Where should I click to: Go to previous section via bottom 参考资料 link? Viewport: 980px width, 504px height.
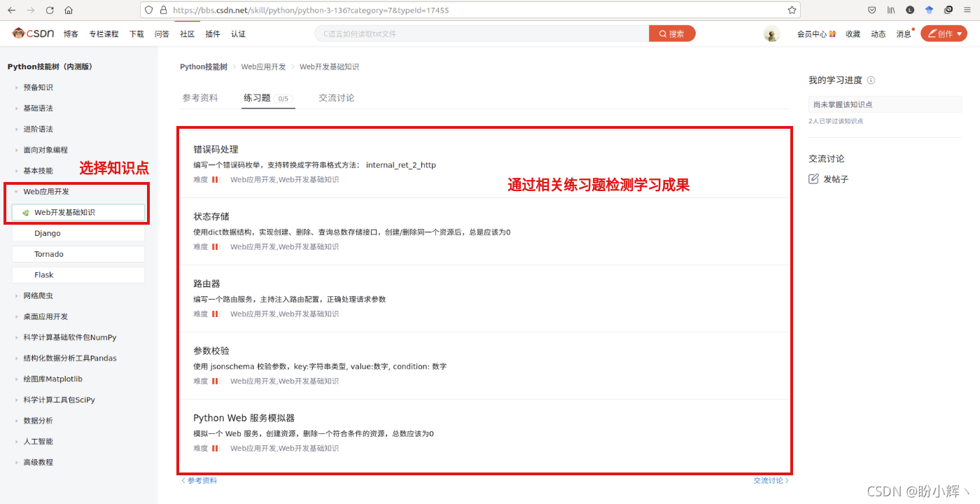[199, 481]
